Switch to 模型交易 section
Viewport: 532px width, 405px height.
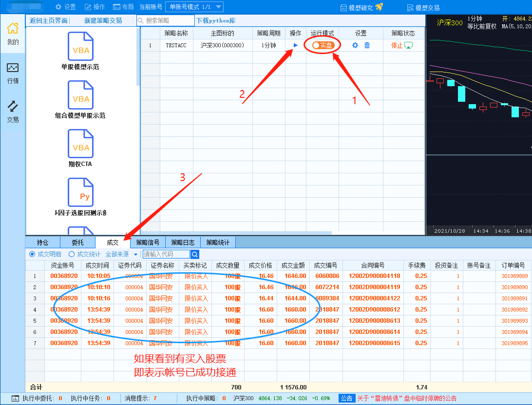pyautogui.click(x=423, y=7)
